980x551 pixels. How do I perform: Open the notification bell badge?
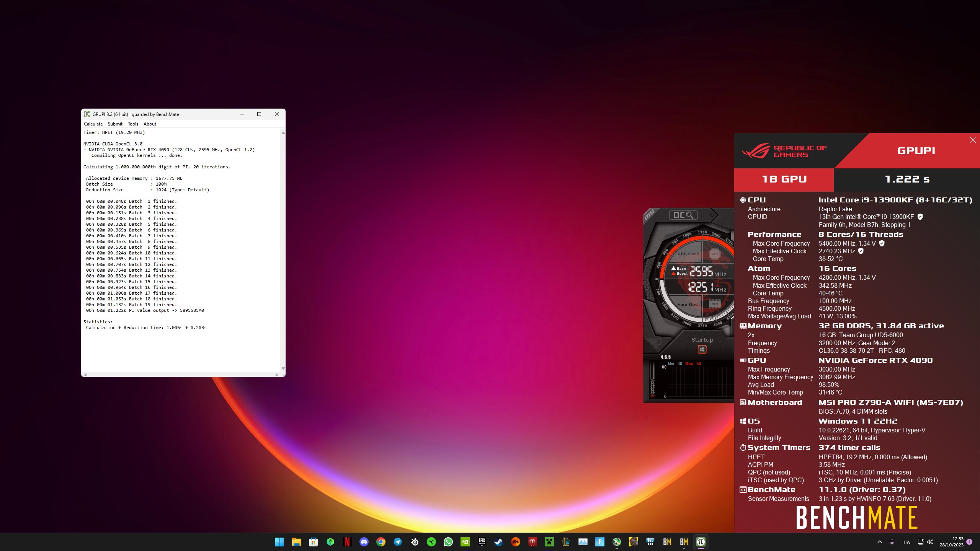(x=969, y=542)
